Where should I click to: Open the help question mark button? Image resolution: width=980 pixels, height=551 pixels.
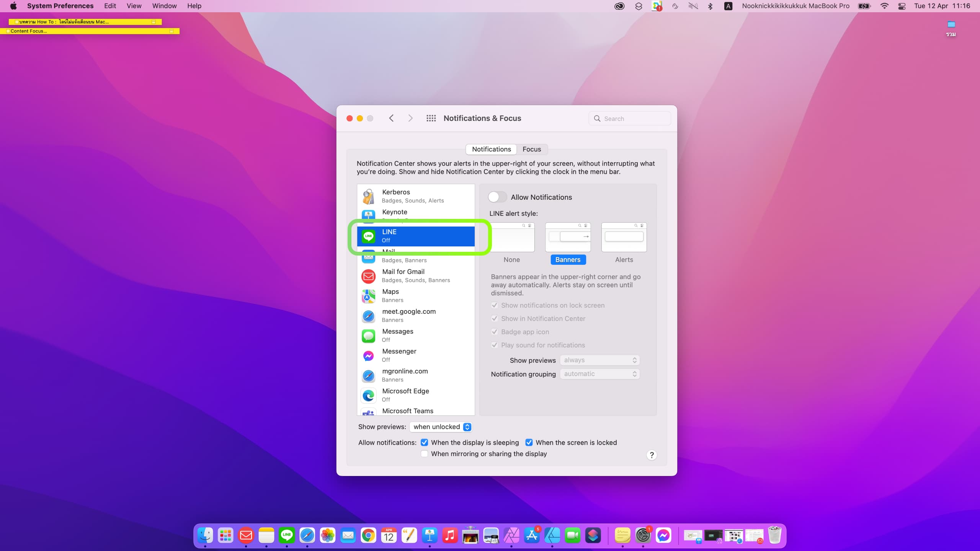click(652, 455)
